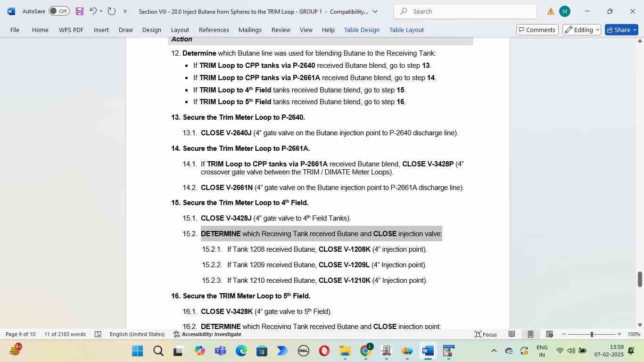This screenshot has width=644, height=362.
Task: Open the View tab
Action: (306, 30)
